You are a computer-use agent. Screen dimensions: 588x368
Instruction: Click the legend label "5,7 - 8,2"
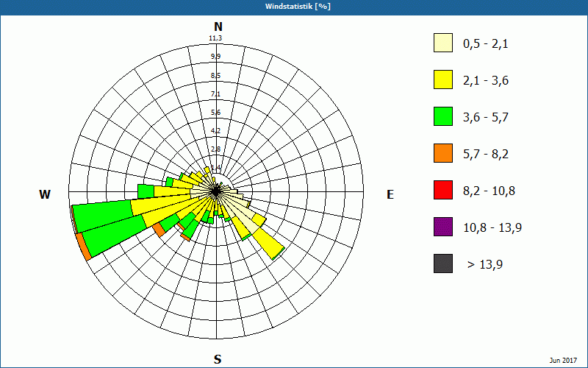pyautogui.click(x=486, y=155)
